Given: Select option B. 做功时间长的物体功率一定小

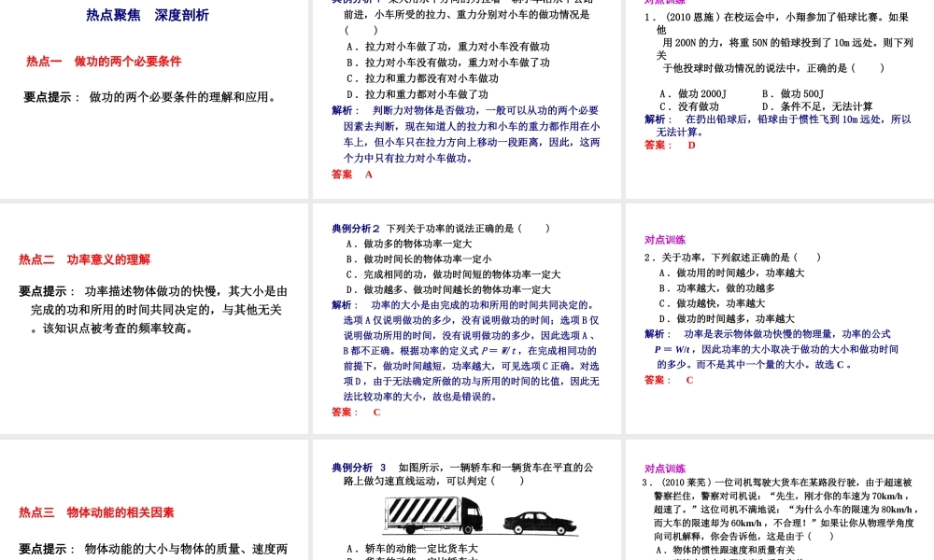Looking at the screenshot, I should [x=419, y=259].
